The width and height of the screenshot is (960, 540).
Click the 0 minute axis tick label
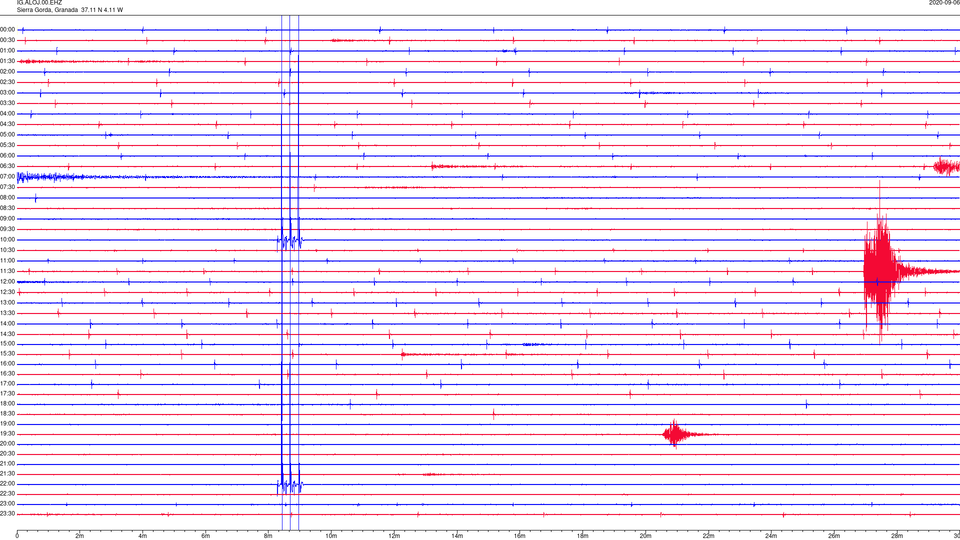click(17, 536)
